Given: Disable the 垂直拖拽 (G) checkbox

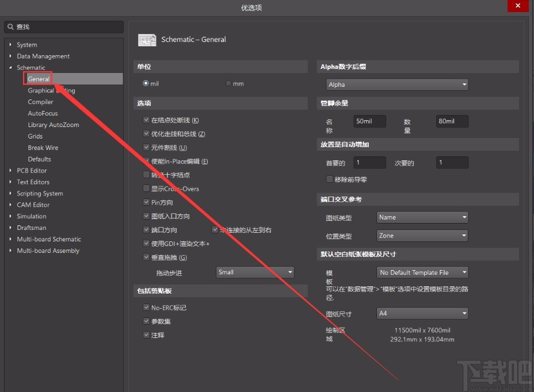Looking at the screenshot, I should tap(146, 257).
